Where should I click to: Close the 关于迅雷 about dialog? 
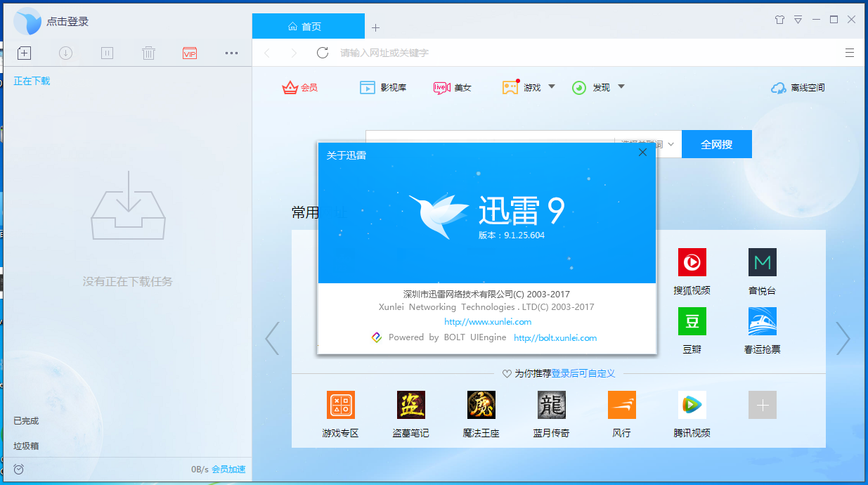tap(642, 153)
